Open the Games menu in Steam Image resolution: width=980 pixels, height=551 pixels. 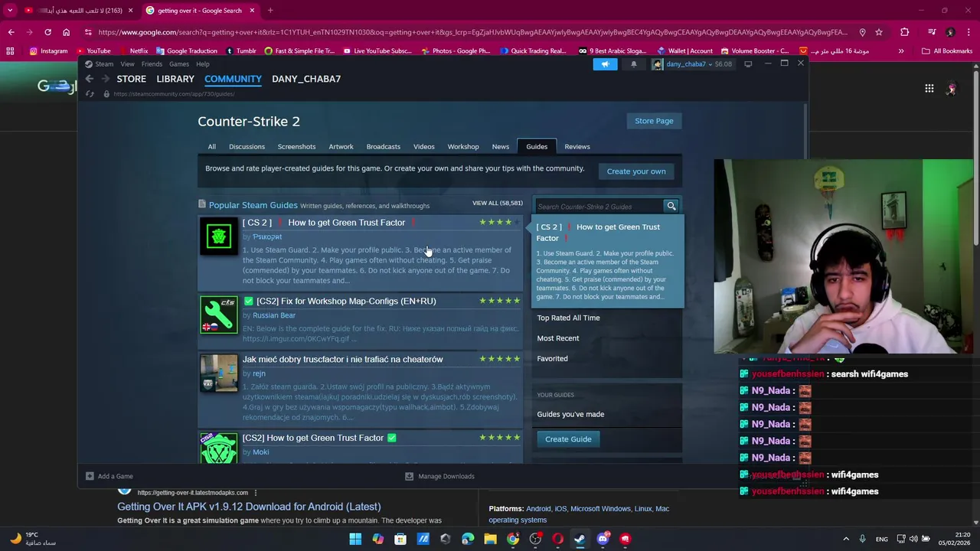[x=179, y=64]
